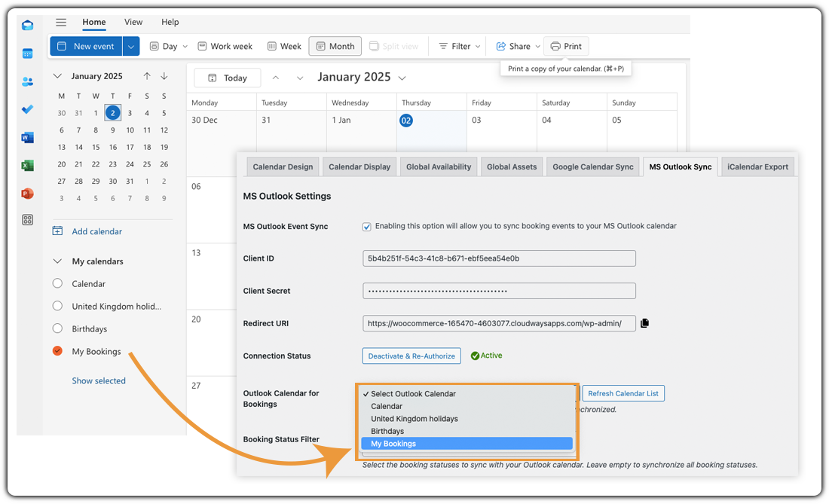Open the Calendar app icon in sidebar
Viewport: 829px width, 504px height.
(x=27, y=53)
